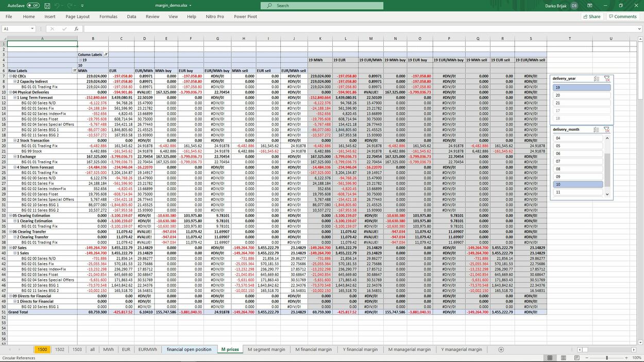This screenshot has height=362, width=644.
Task: Open the Column Labels filter dropdown
Action: pyautogui.click(x=107, y=55)
